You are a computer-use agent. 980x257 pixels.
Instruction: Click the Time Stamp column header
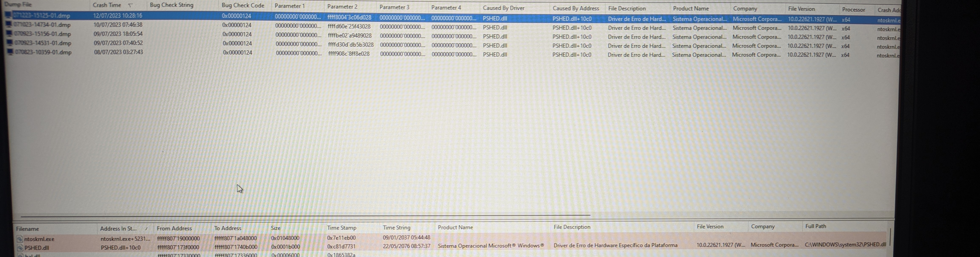point(342,228)
